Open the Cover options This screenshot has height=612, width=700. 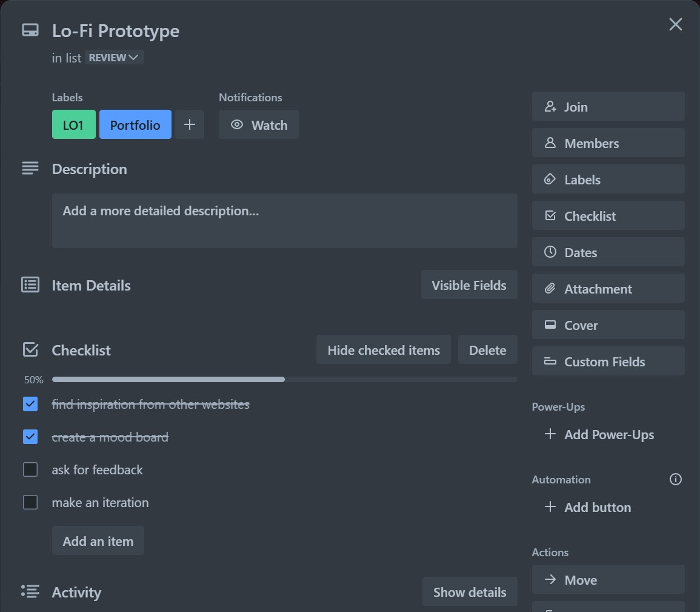click(x=608, y=325)
